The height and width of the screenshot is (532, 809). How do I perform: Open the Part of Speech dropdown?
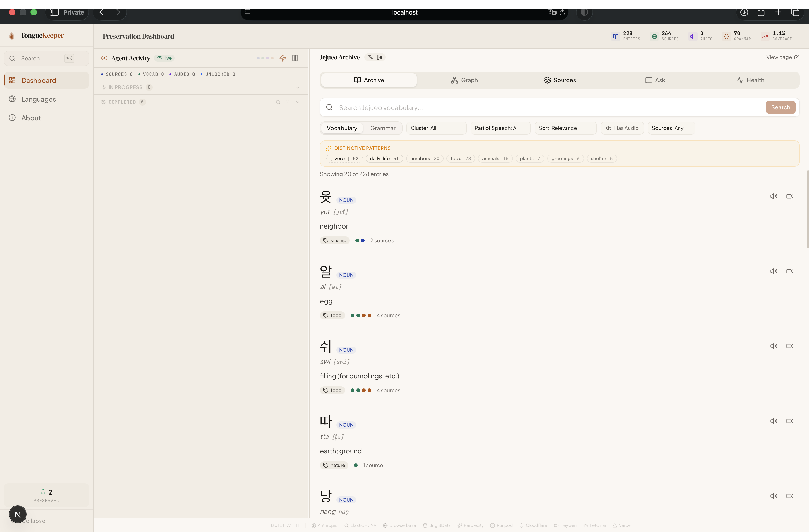point(500,128)
